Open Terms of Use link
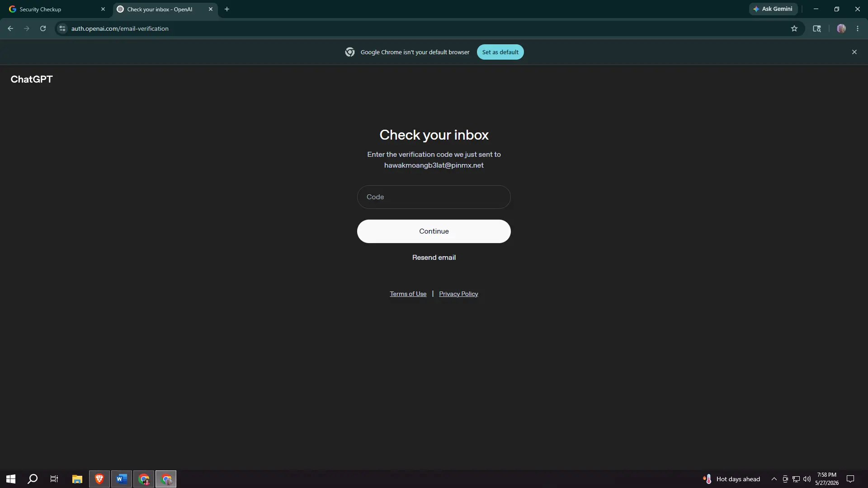The image size is (868, 488). 408,294
